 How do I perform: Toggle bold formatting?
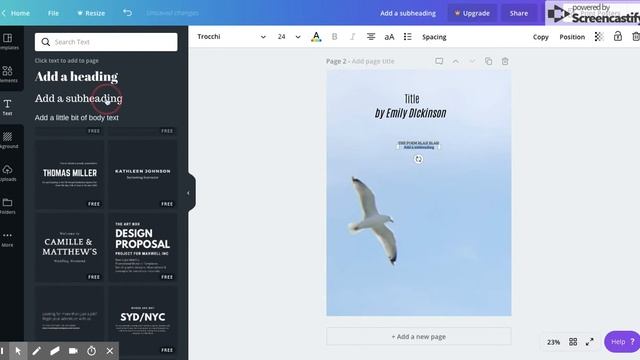334,37
